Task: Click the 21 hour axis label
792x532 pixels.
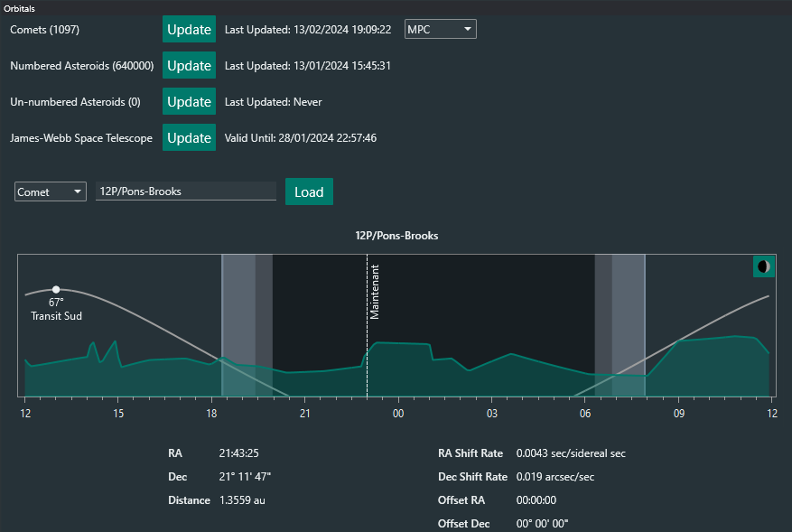Action: tap(304, 413)
